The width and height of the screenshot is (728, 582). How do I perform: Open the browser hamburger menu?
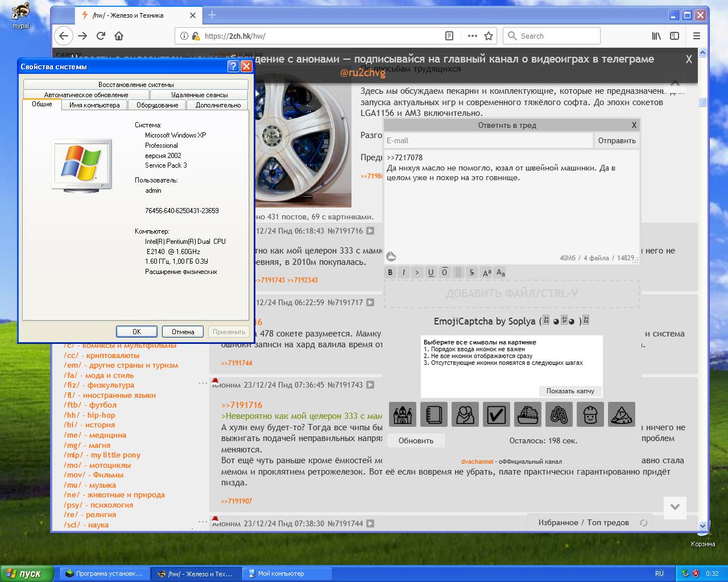(x=697, y=36)
